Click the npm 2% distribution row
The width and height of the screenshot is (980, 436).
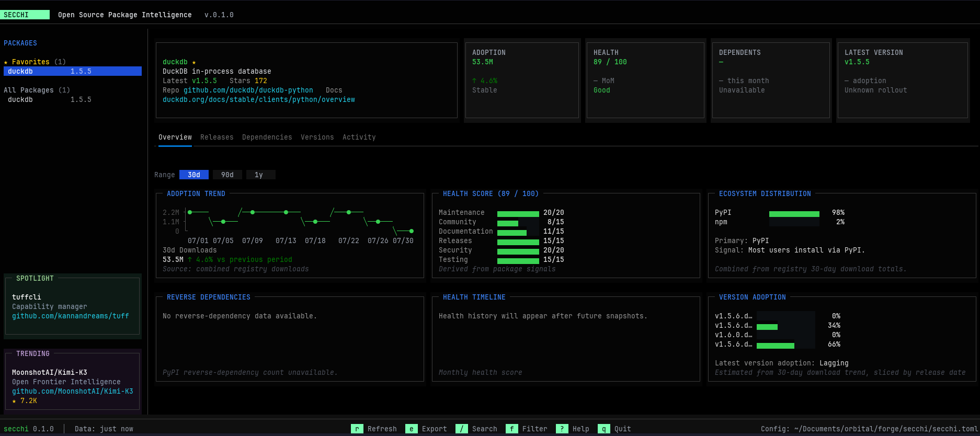point(780,222)
